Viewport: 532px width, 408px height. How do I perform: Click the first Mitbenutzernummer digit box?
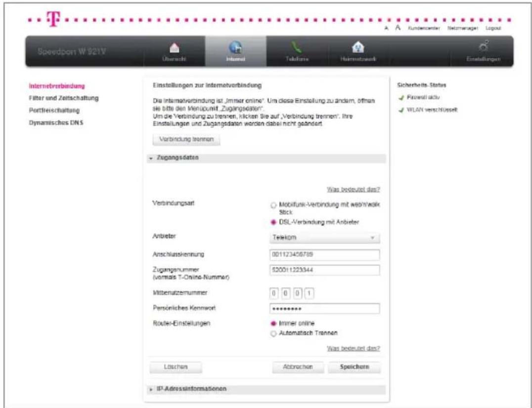pos(274,293)
